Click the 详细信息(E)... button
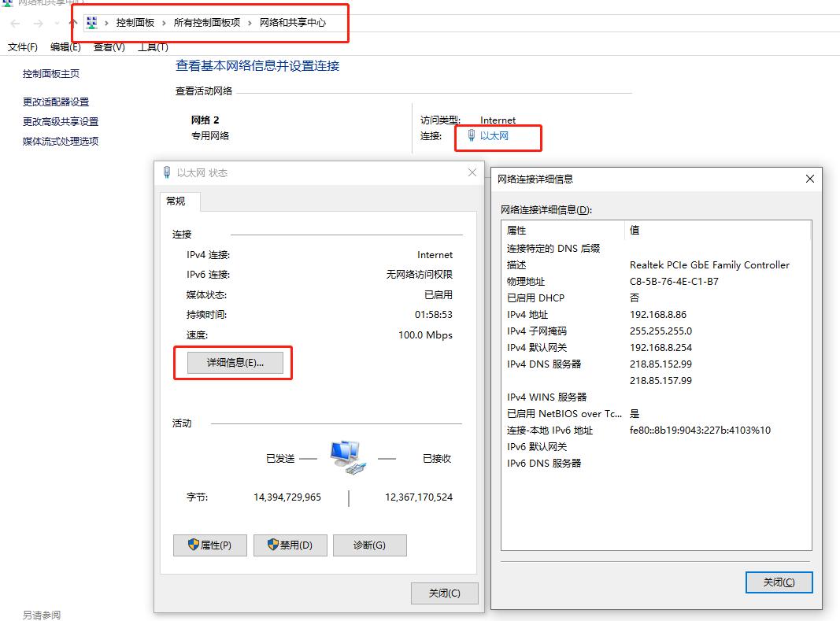The height and width of the screenshot is (621, 840). click(x=234, y=363)
